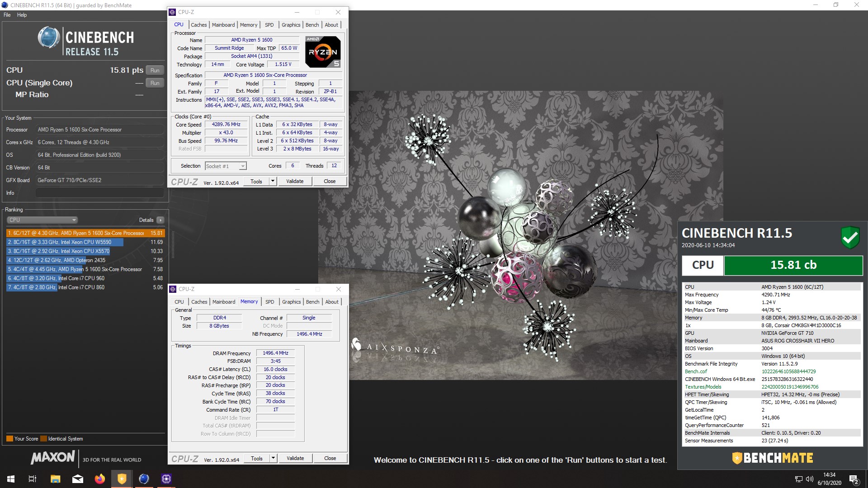Switch to CPU-Z taskbar icon
Viewport: 868px width, 488px height.
point(166,479)
